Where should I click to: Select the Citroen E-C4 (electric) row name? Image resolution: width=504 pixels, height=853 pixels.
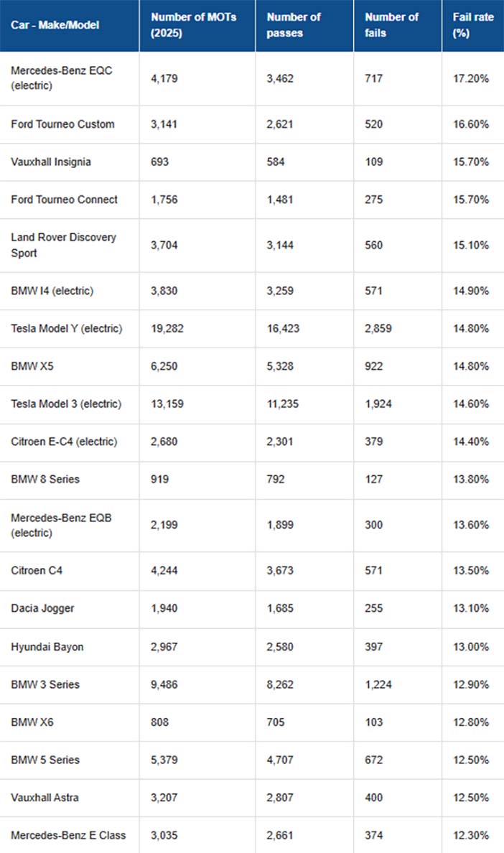pyautogui.click(x=64, y=442)
